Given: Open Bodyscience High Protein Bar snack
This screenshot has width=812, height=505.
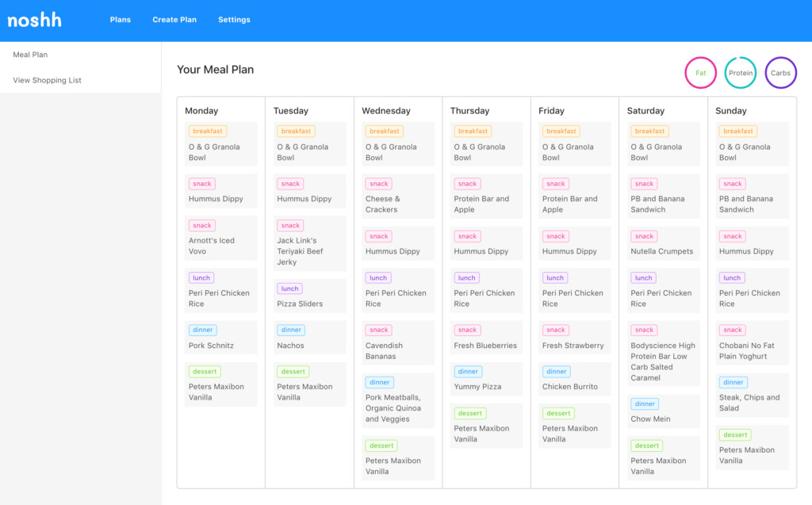Looking at the screenshot, I should click(664, 354).
